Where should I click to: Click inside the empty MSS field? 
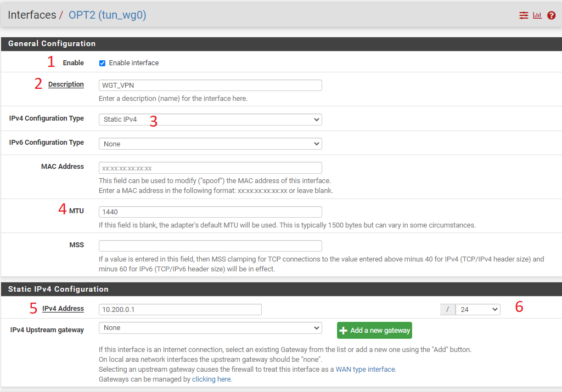coord(210,246)
